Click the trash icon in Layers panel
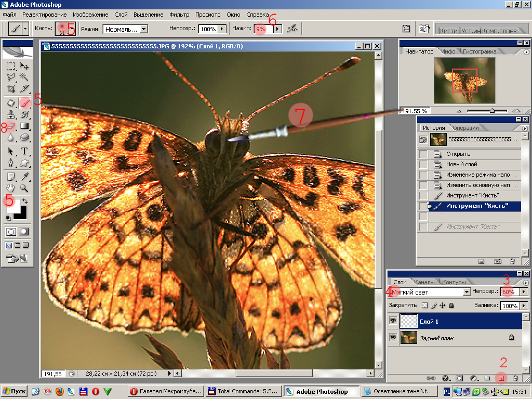Image resolution: width=532 pixels, height=399 pixels. 515,378
